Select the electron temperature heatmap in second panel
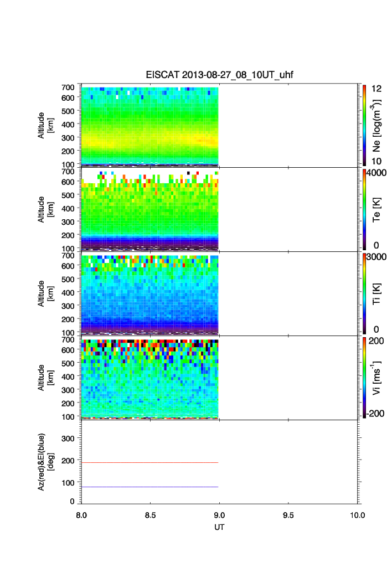The image size is (392, 588). tap(150, 210)
